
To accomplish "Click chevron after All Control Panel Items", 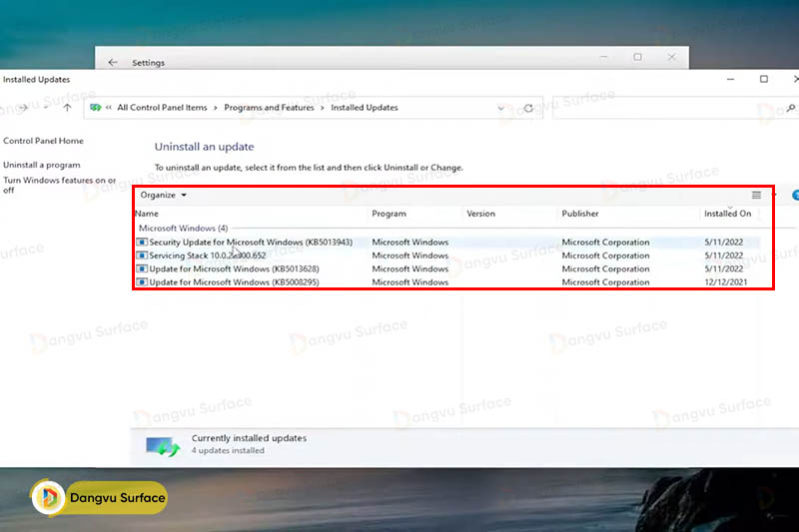I will (216, 108).
